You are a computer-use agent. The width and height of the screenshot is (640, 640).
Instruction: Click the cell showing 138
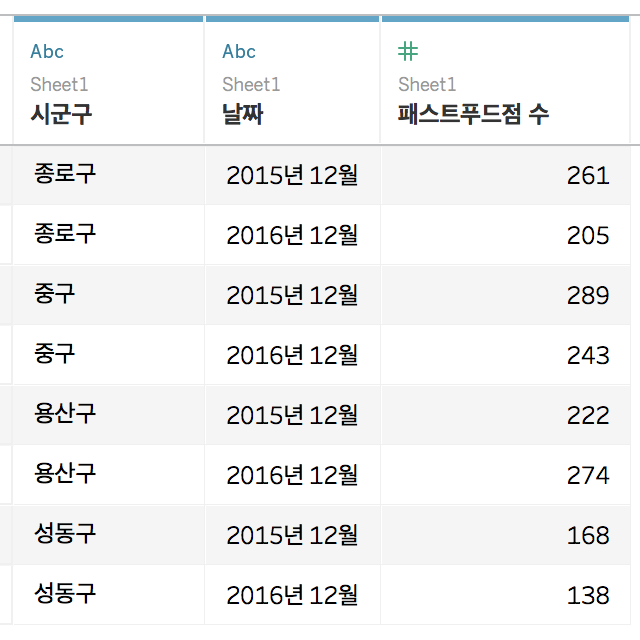coord(505,595)
